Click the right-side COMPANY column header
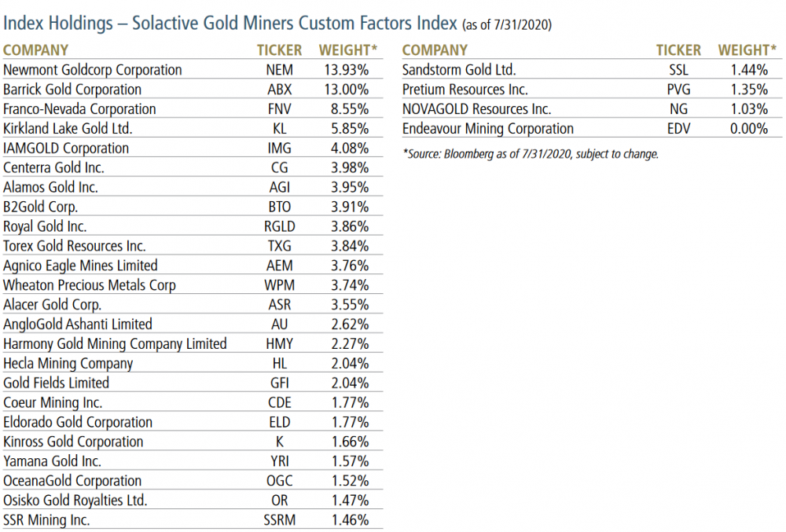Image resolution: width=786 pixels, height=532 pixels. (435, 50)
